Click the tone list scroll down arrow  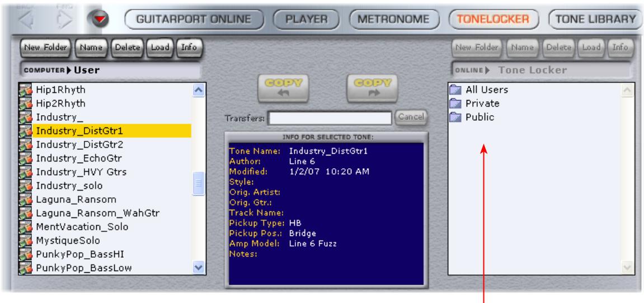point(199,267)
